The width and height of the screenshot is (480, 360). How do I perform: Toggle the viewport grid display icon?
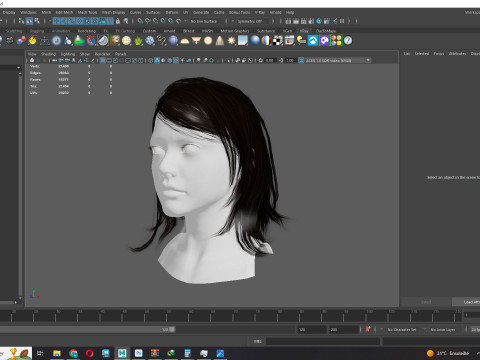[103, 60]
